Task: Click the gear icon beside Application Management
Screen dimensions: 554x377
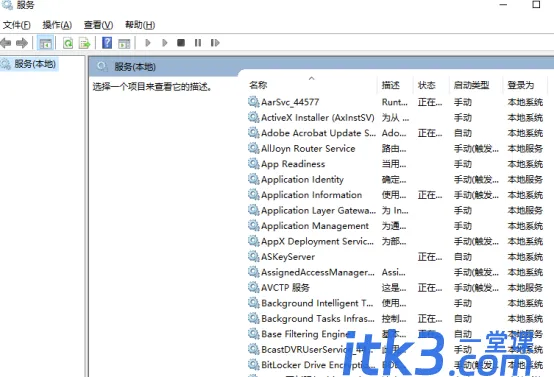Action: pyautogui.click(x=253, y=225)
